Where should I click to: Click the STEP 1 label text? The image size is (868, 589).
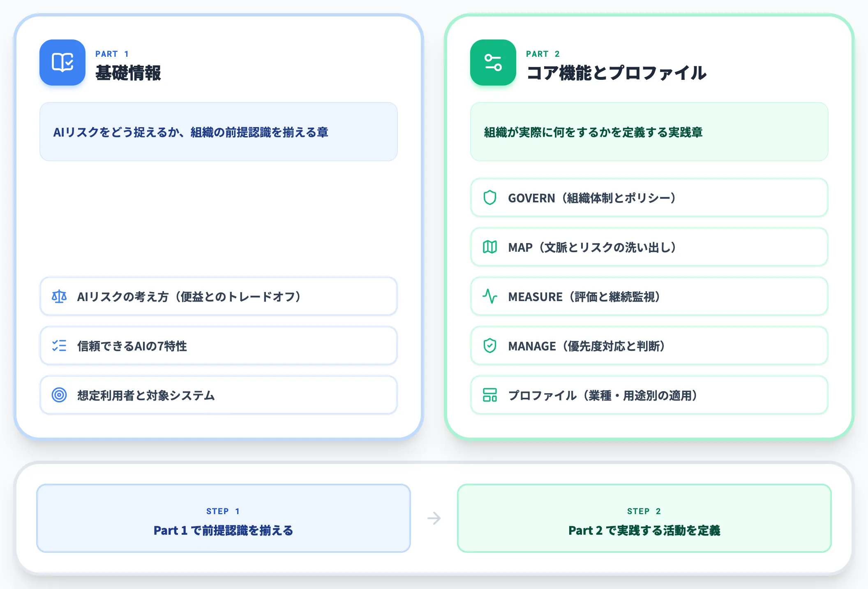click(223, 511)
